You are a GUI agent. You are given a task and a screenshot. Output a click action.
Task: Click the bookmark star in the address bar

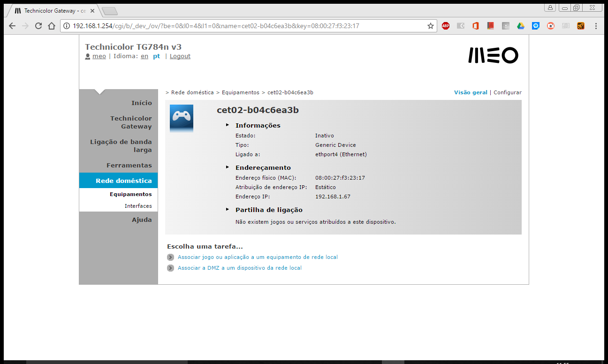pyautogui.click(x=430, y=26)
